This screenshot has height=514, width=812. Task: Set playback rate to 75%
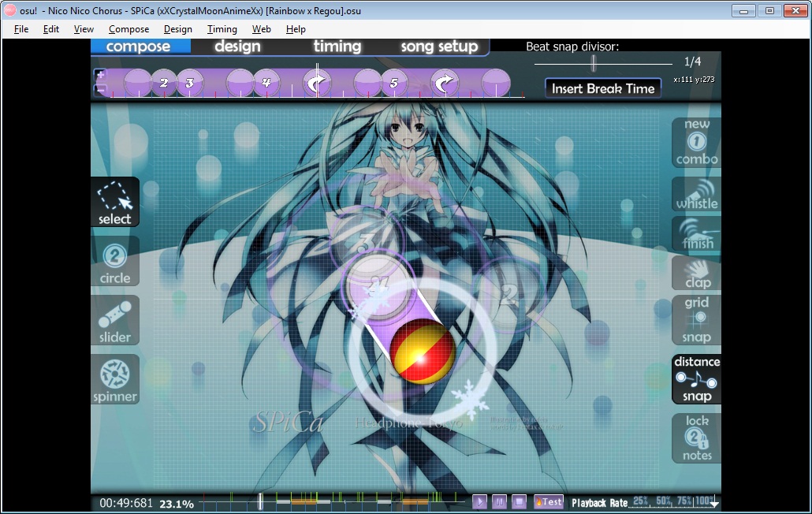click(x=684, y=501)
